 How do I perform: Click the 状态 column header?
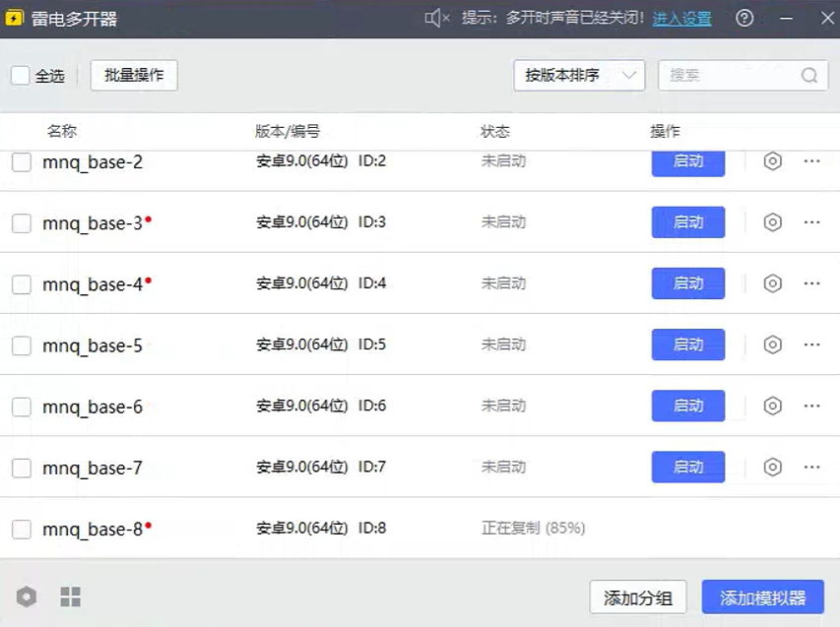click(x=495, y=131)
